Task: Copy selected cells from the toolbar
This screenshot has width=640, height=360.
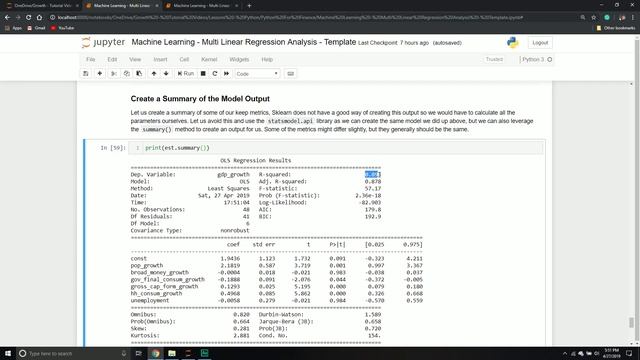Action: (127, 73)
